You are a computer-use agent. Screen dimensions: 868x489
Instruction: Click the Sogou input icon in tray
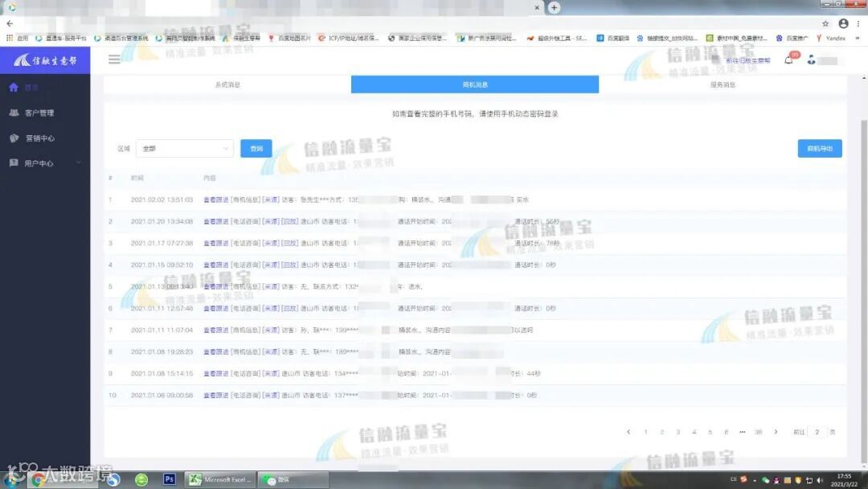[744, 479]
